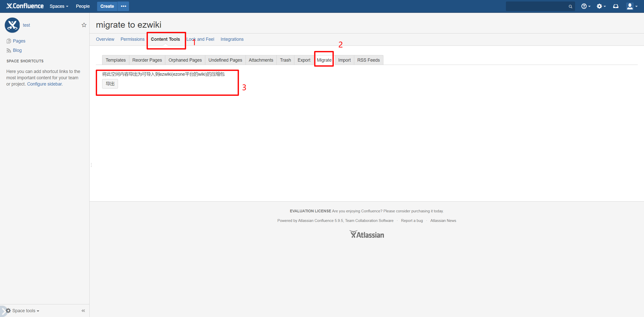Select the Overview tab
Image resolution: width=644 pixels, height=317 pixels.
click(x=105, y=39)
